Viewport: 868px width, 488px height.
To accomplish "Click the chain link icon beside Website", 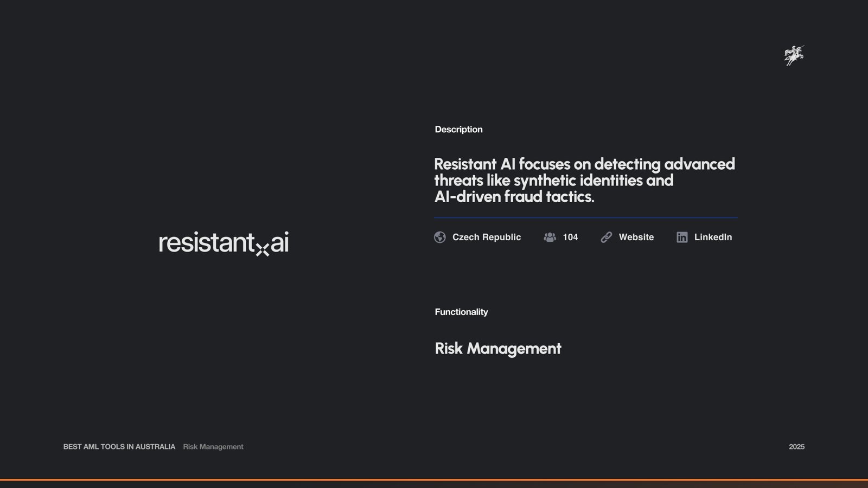I will 607,237.
